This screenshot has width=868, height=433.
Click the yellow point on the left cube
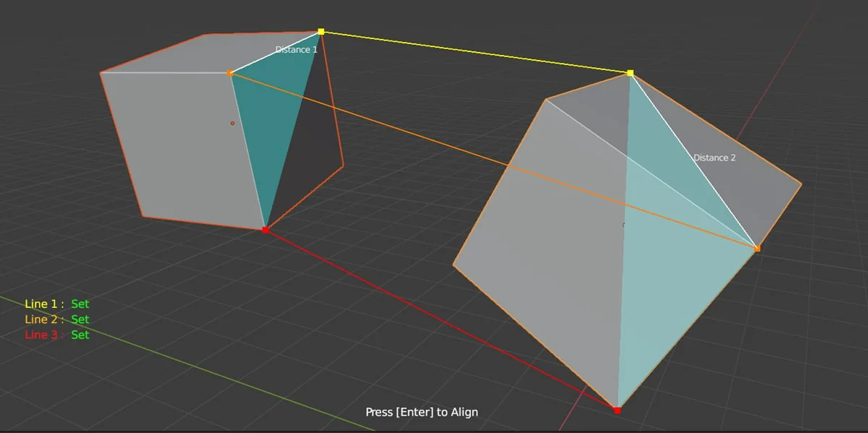(x=321, y=32)
